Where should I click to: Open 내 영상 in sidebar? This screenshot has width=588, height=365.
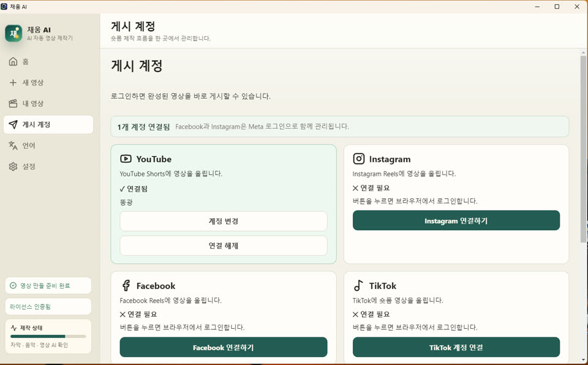(48, 103)
